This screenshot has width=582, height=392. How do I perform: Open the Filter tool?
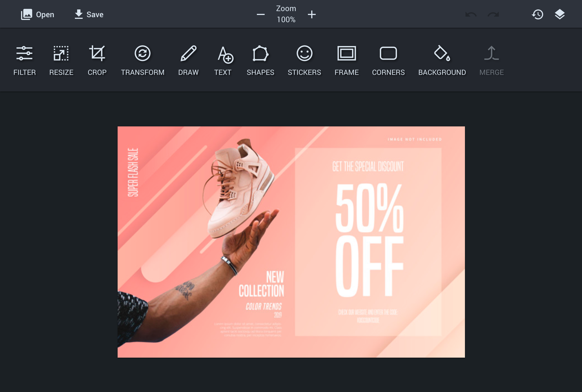click(24, 60)
